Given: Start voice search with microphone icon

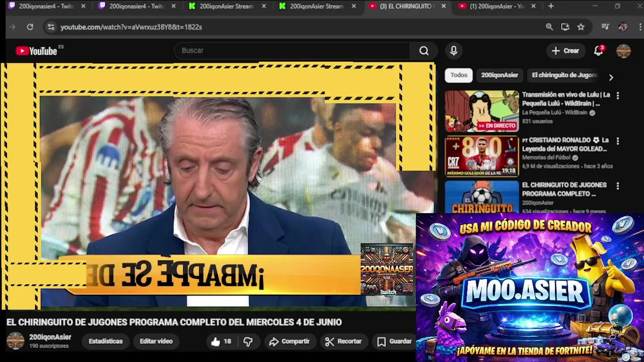Looking at the screenshot, I should 454,51.
